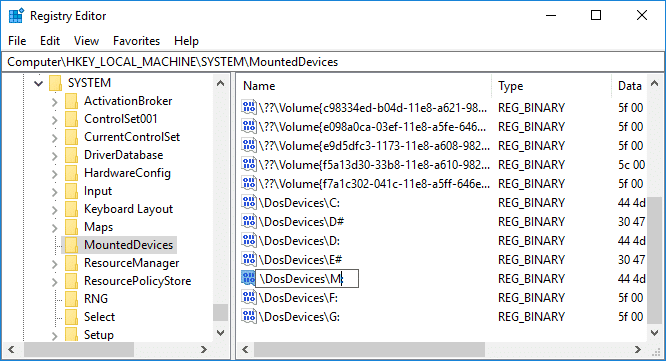Expand the Keyboard Layout key
The image size is (666, 361).
pos(54,210)
